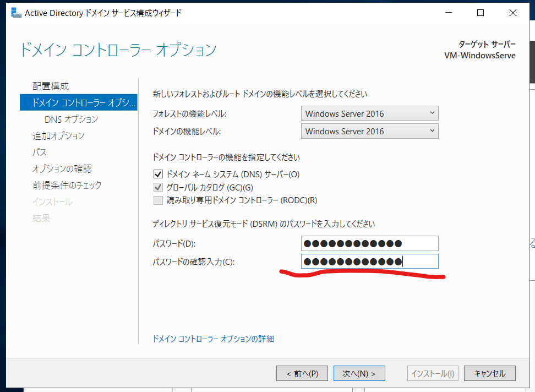535x392 pixels.
Task: Select the 配置構成 step in sidebar
Action: 51,86
